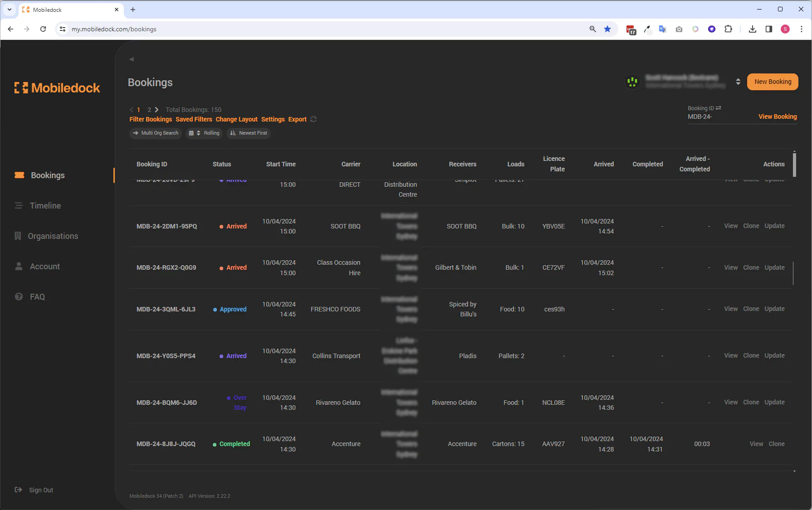Click the Mobiledock logo
Screen dimensions: 812x510
57,88
